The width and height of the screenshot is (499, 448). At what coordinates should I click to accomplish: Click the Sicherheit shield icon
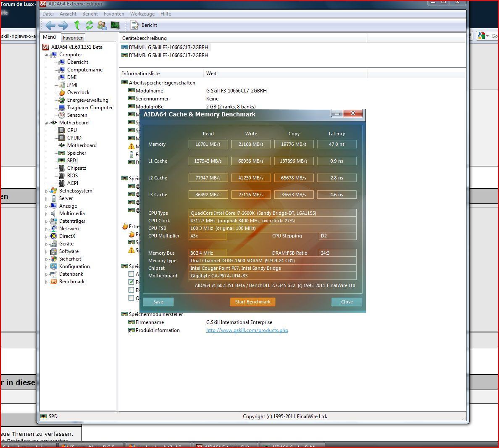pos(54,259)
